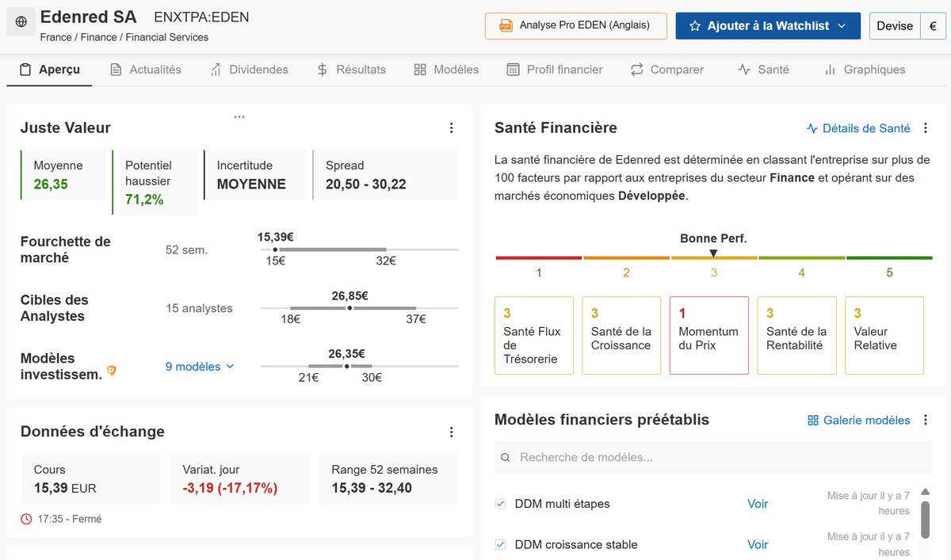
Task: Toggle the DDM croissance stable checkbox
Action: tap(500, 544)
